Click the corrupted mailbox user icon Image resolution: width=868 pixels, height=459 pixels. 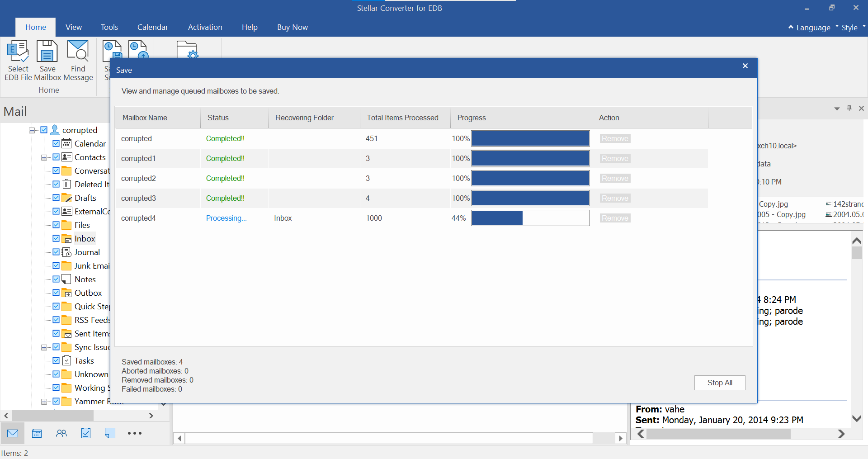tap(55, 130)
